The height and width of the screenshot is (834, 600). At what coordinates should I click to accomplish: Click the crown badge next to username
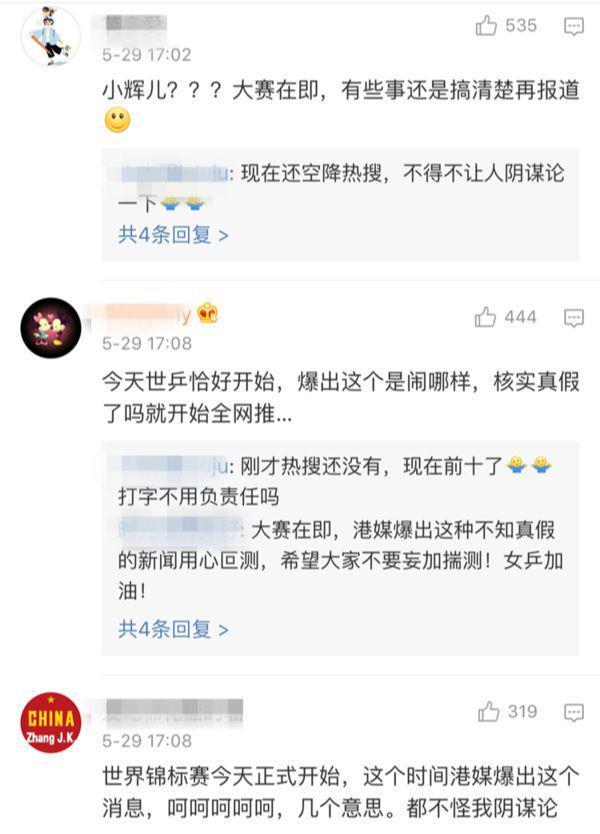(x=207, y=314)
